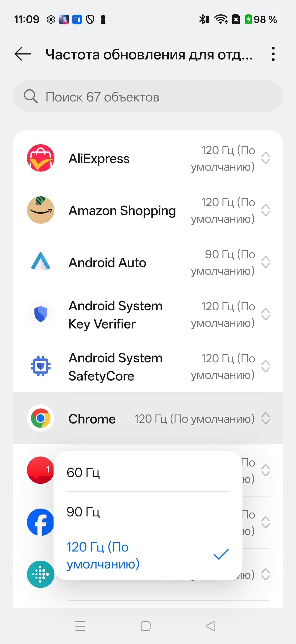Tap the Android Auto app icon
This screenshot has width=296, height=644.
[x=40, y=262]
